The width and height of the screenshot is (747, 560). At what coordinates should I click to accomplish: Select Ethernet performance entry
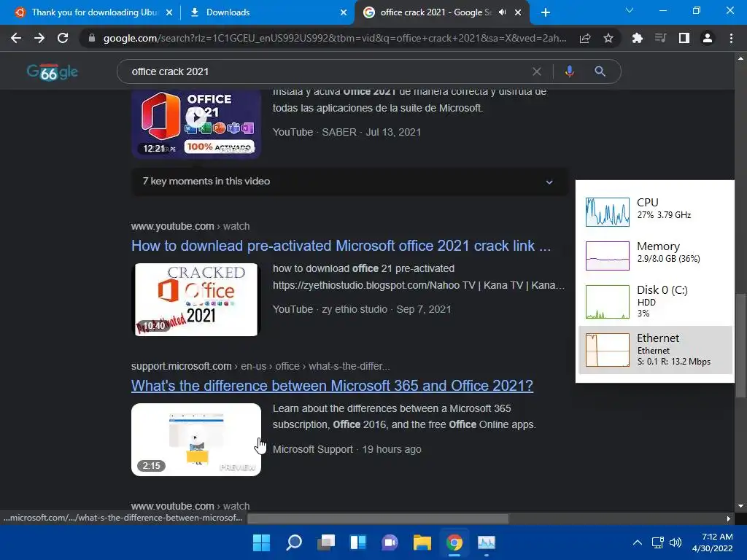pyautogui.click(x=655, y=350)
